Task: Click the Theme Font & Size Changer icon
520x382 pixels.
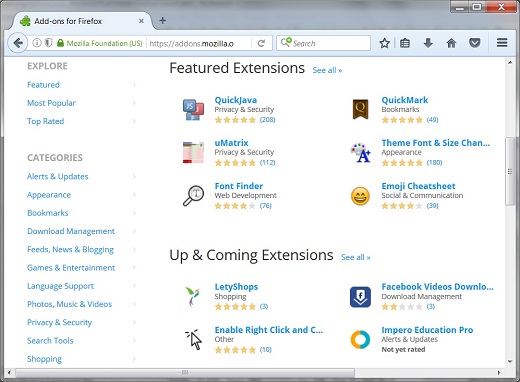Action: 360,152
